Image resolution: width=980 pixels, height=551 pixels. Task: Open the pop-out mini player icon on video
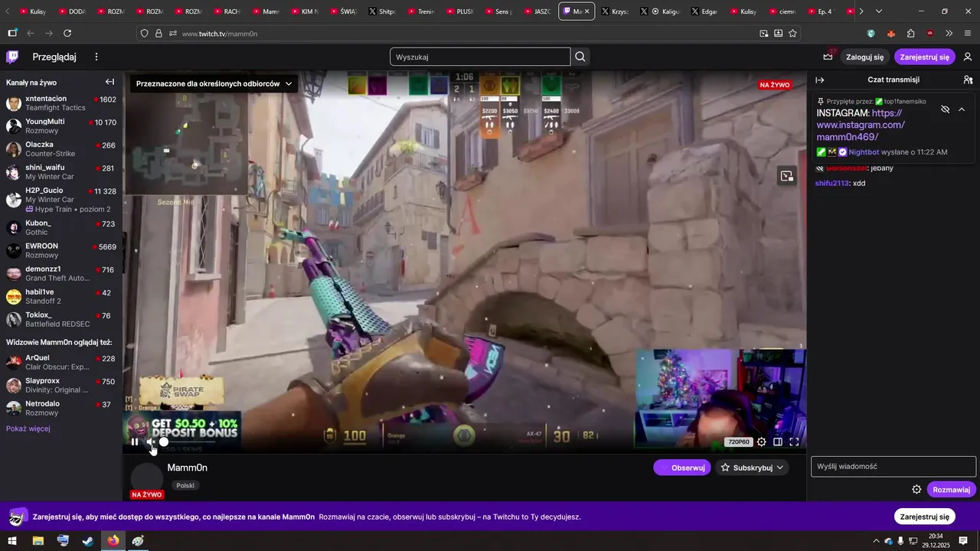point(786,177)
